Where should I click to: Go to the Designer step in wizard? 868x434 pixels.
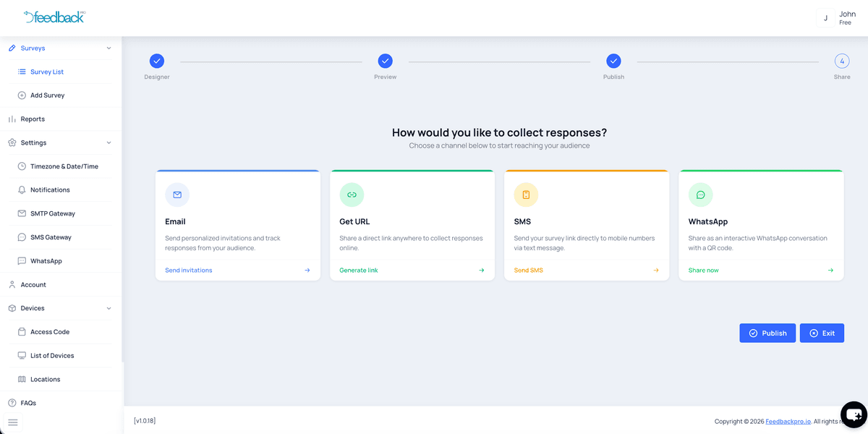[157, 61]
